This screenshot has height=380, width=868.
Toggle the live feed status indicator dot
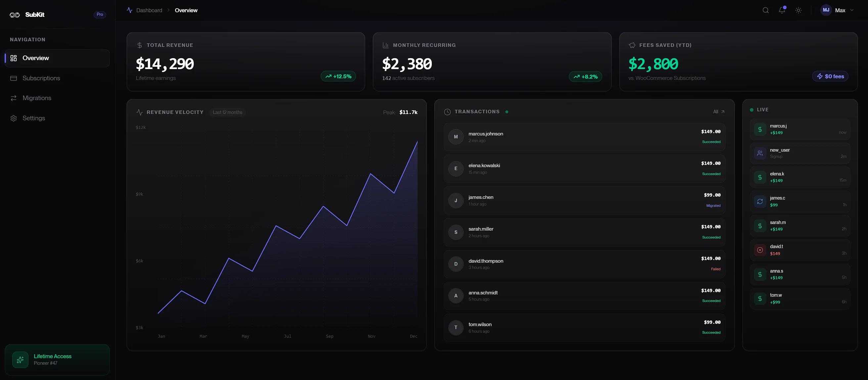(752, 110)
